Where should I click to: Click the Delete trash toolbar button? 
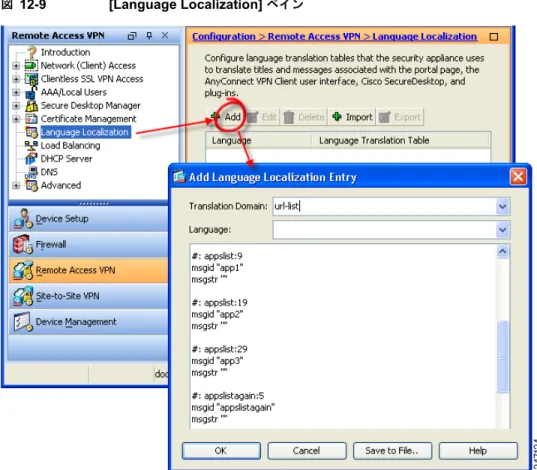[304, 117]
